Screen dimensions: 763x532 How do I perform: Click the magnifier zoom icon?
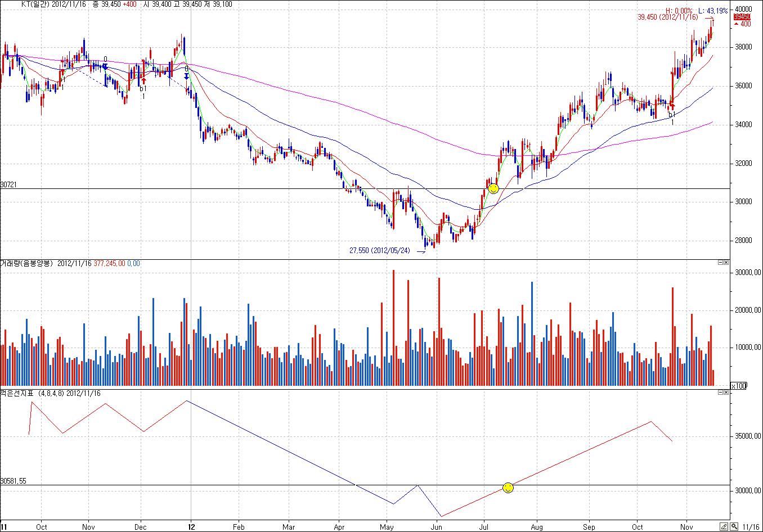coord(735,527)
